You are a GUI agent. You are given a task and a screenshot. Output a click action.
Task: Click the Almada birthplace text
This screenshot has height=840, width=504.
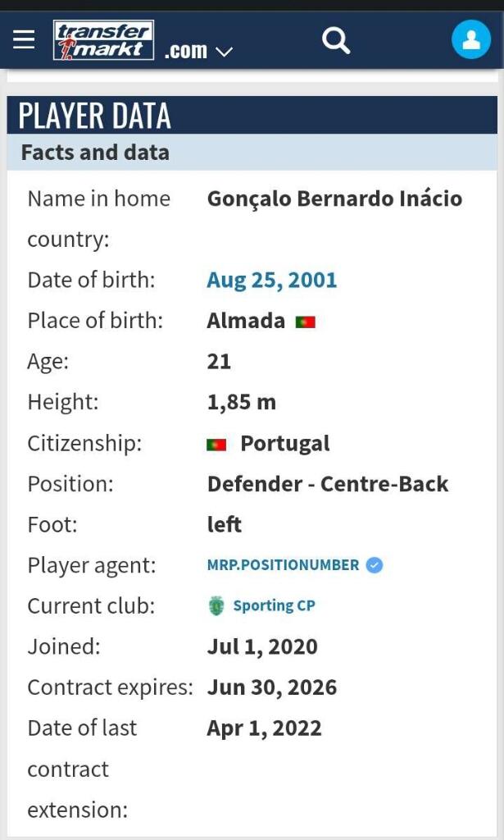click(246, 321)
